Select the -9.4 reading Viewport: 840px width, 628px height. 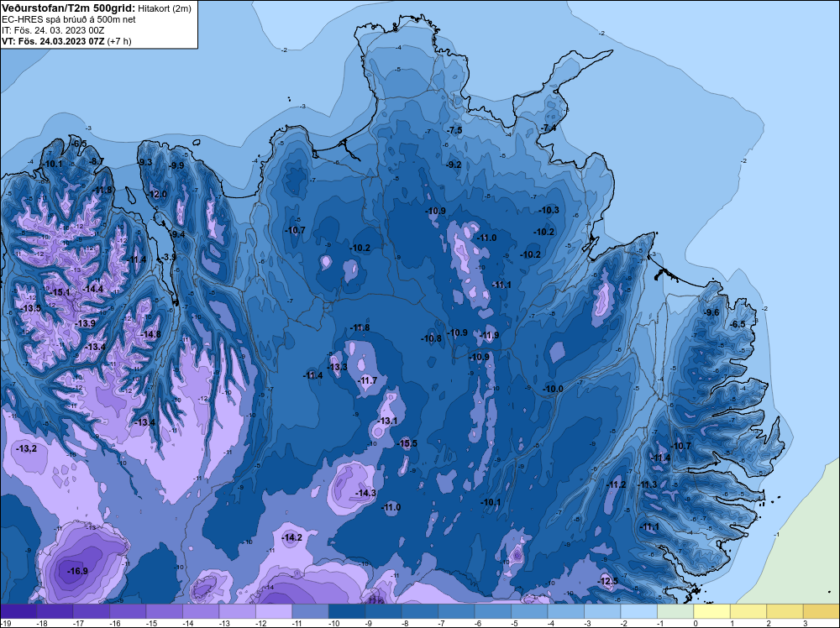click(x=177, y=234)
